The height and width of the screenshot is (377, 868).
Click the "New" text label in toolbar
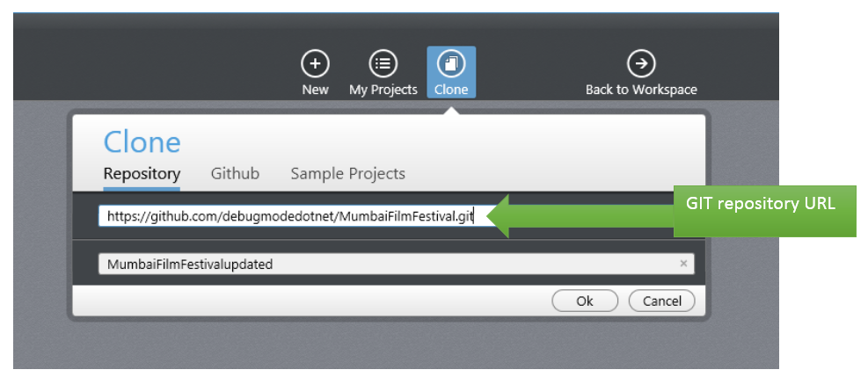(315, 90)
